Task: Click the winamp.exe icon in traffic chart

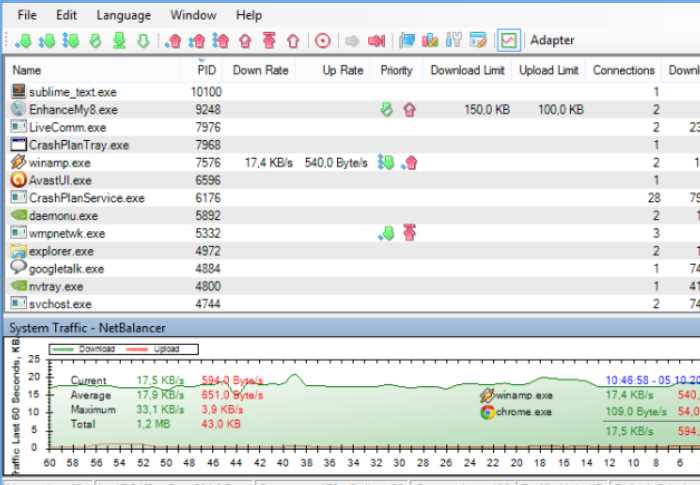Action: click(x=487, y=395)
